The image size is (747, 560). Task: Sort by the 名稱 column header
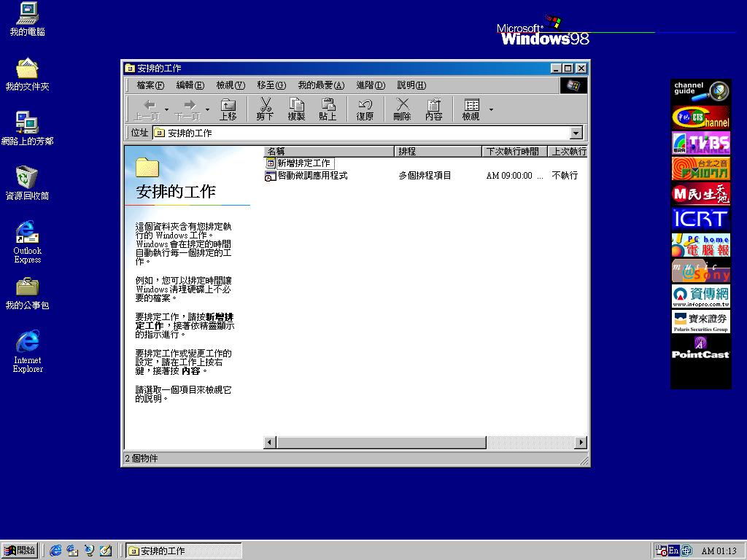pos(329,152)
